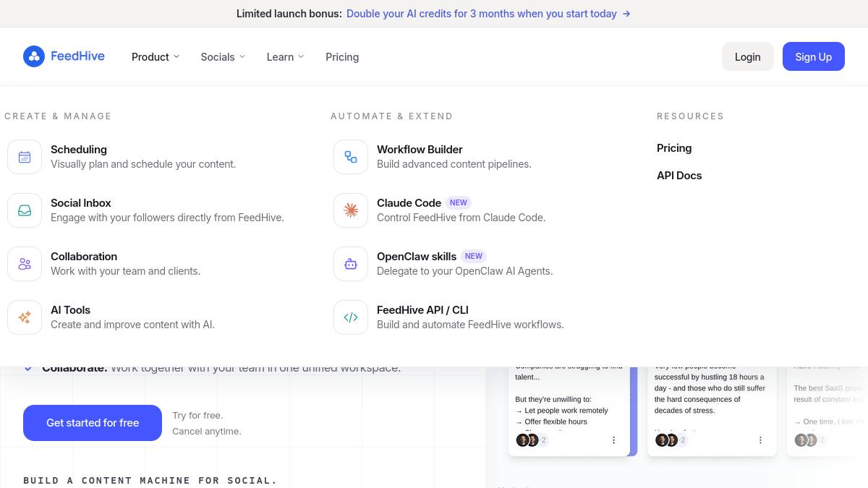The image size is (868, 488).
Task: Click the Sign Up button
Action: [814, 56]
